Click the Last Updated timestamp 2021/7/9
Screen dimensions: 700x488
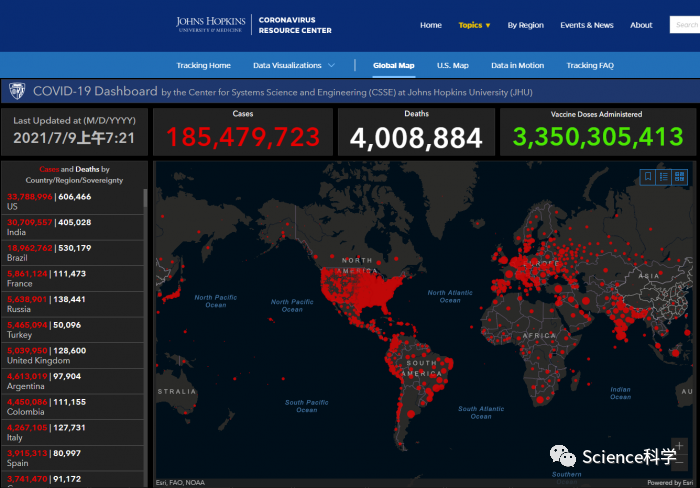pos(74,138)
